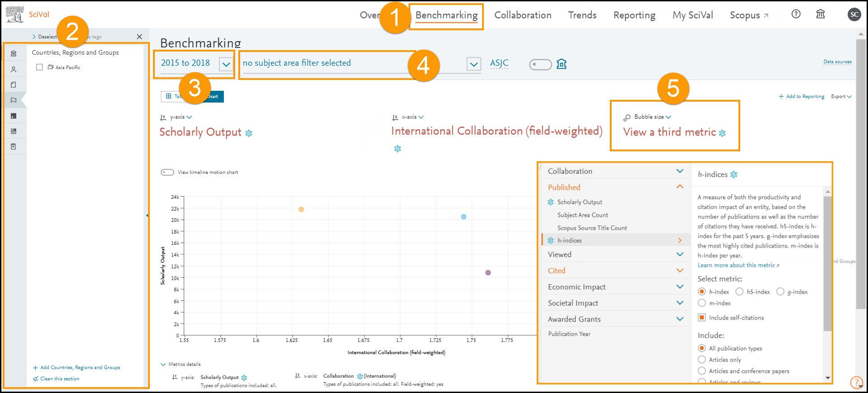Image resolution: width=868 pixels, height=393 pixels.
Task: Choose Scopus Source Title Count metric
Action: tap(592, 228)
